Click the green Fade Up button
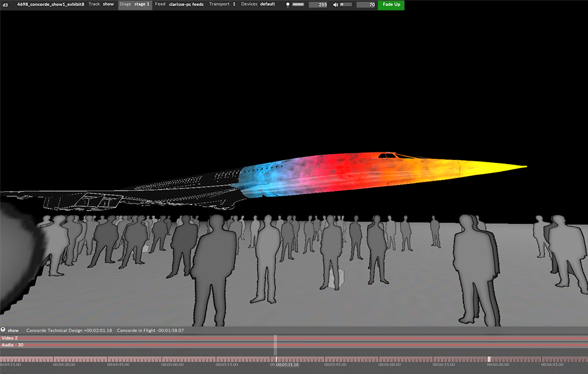Screen dimensions: 588x374 (x=391, y=5)
